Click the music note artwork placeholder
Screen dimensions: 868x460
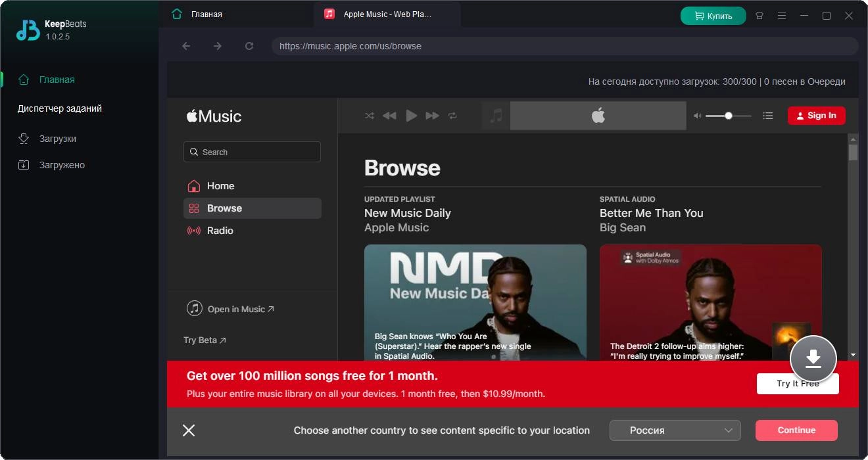tap(496, 116)
